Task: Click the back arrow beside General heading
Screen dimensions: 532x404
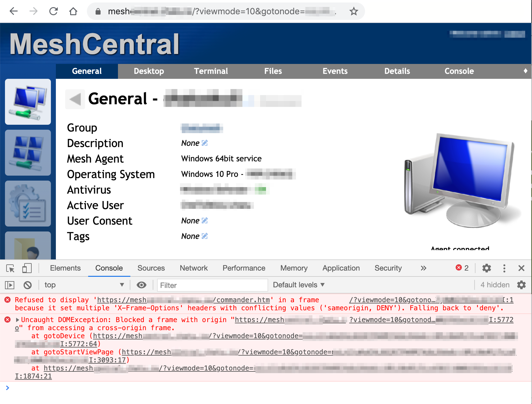Action: 75,99
